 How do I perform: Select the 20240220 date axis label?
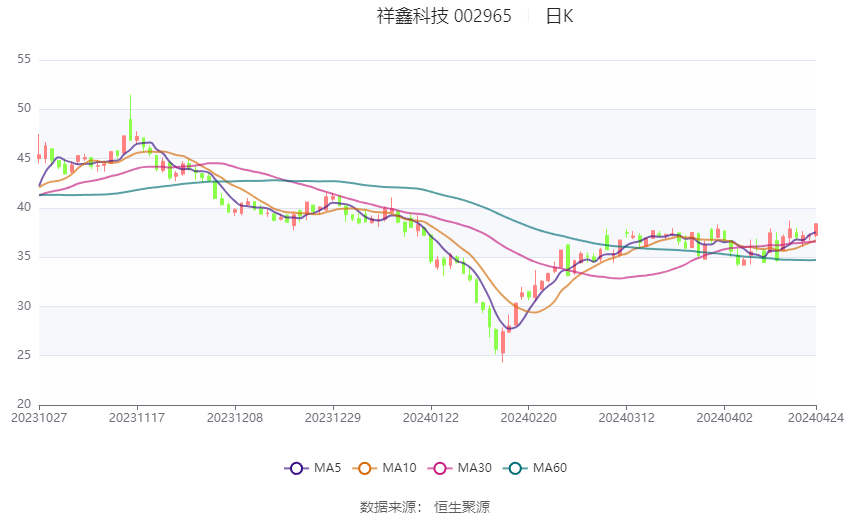[529, 418]
